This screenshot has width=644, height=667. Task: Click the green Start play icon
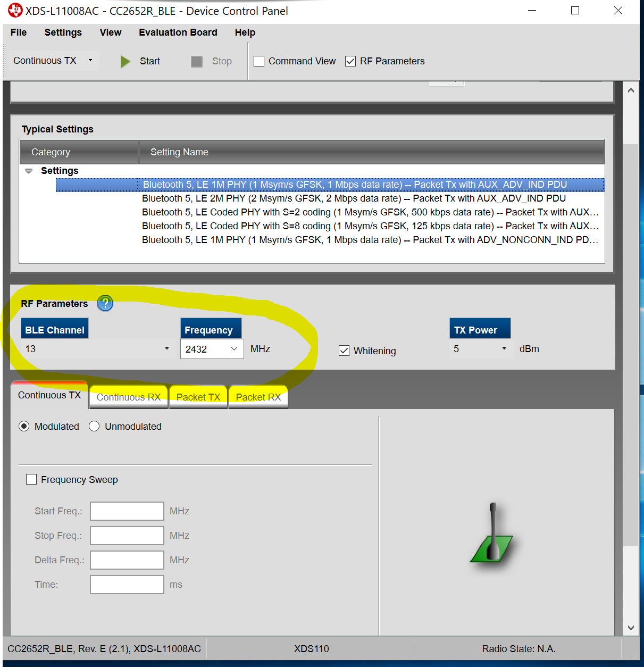click(x=126, y=62)
